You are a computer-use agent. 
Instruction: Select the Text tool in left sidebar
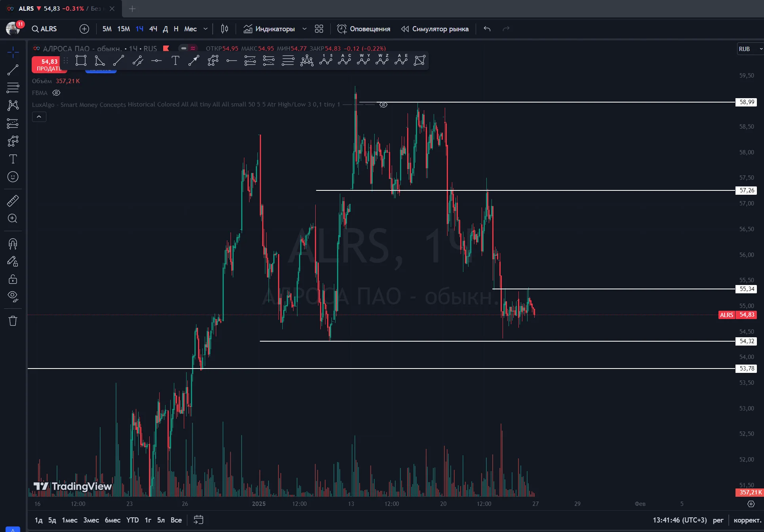point(13,159)
